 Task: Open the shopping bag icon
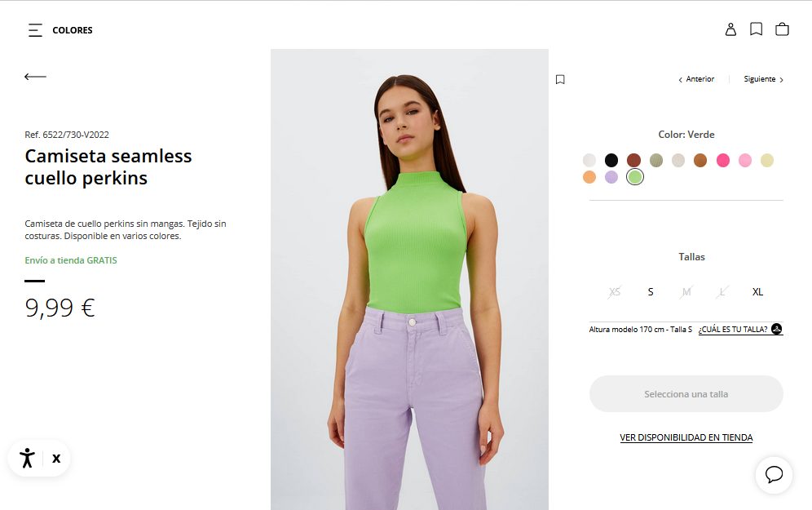click(x=782, y=29)
